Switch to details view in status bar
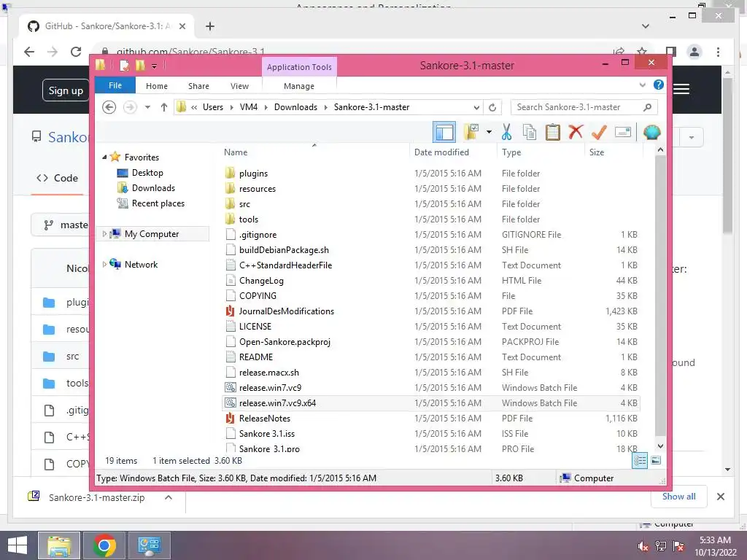The image size is (747, 560). click(640, 461)
